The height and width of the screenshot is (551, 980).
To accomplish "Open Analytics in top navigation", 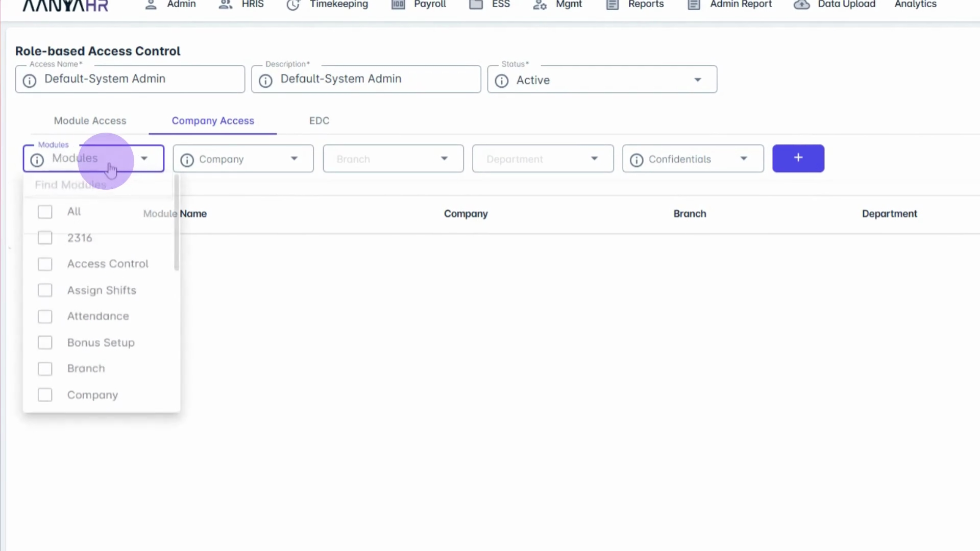I will coord(915,5).
